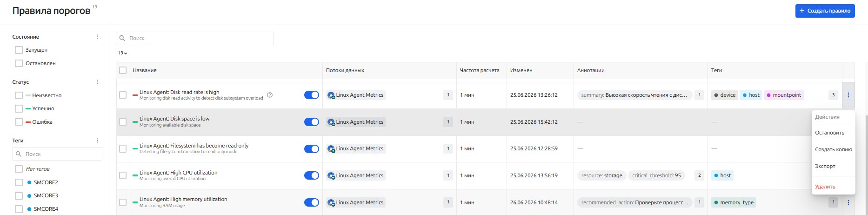Check the Успешно status filter
Viewport: 868px width, 215px height.
click(19, 108)
